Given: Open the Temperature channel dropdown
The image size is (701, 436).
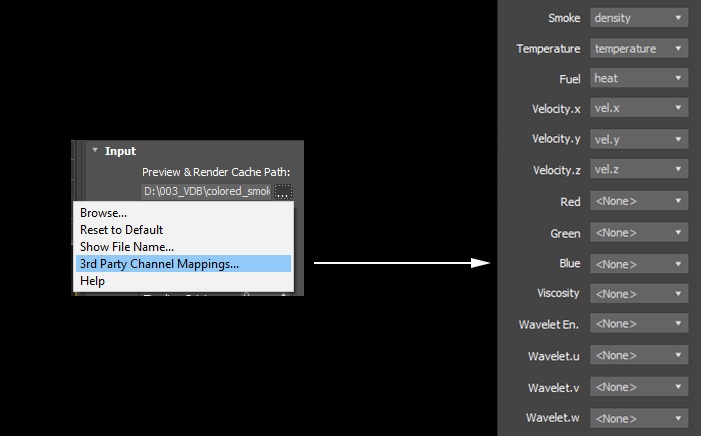Looking at the screenshot, I should (639, 48).
